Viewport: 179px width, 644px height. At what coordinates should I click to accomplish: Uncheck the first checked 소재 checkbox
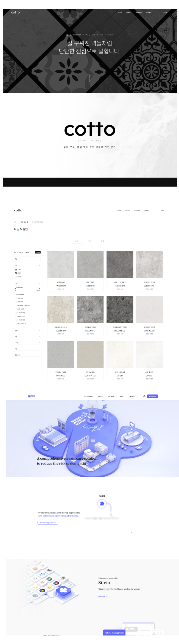[x=16, y=269]
